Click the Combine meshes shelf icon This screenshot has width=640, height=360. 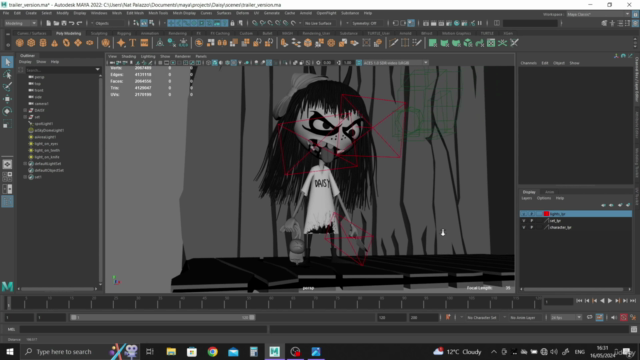pos(199,43)
